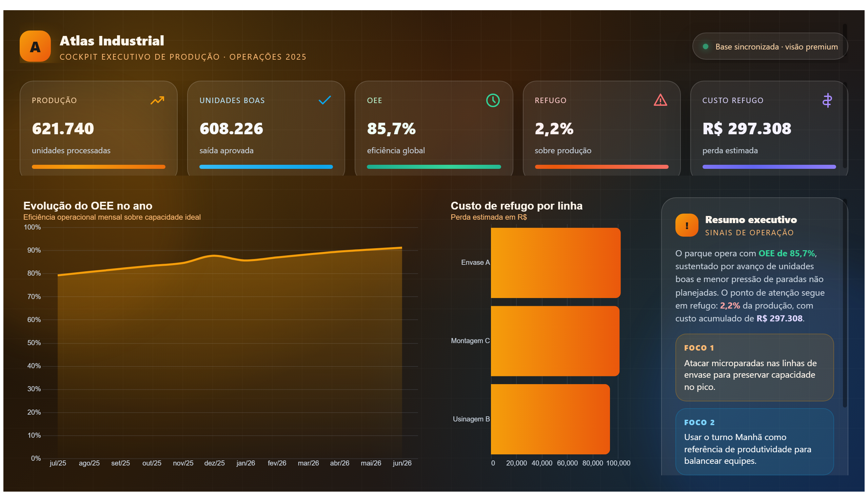Click the exclamation icon beside Resumo executivo
Image resolution: width=868 pixels, height=495 pixels.
click(x=687, y=225)
